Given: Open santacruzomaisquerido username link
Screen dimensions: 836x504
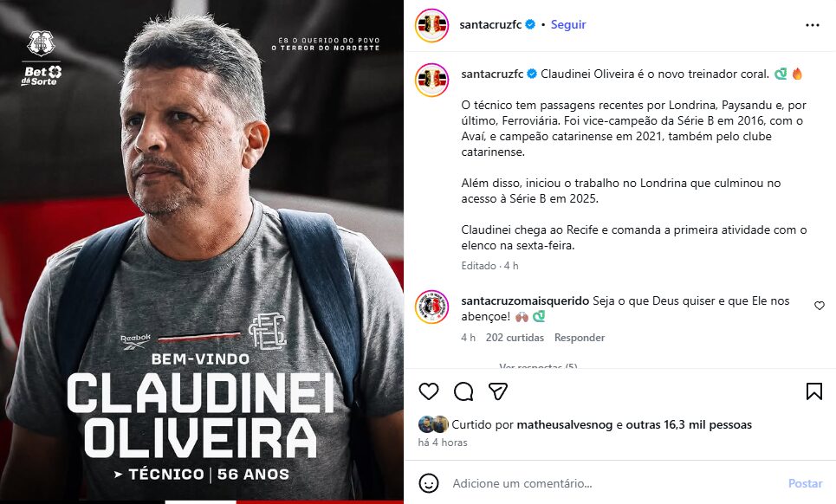Looking at the screenshot, I should click(525, 301).
